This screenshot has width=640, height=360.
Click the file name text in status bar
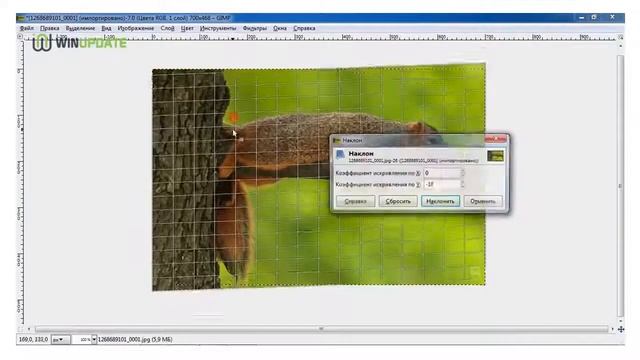pyautogui.click(x=135, y=340)
